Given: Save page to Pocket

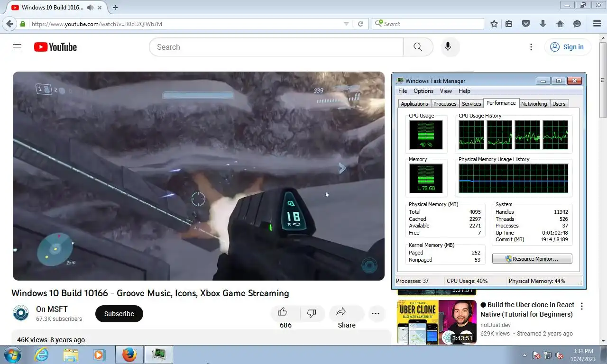Looking at the screenshot, I should pos(526,24).
